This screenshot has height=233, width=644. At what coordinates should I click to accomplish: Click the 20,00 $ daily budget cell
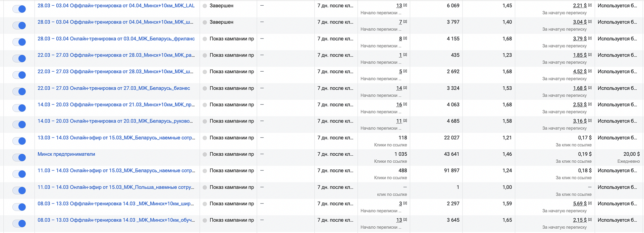tap(631, 154)
